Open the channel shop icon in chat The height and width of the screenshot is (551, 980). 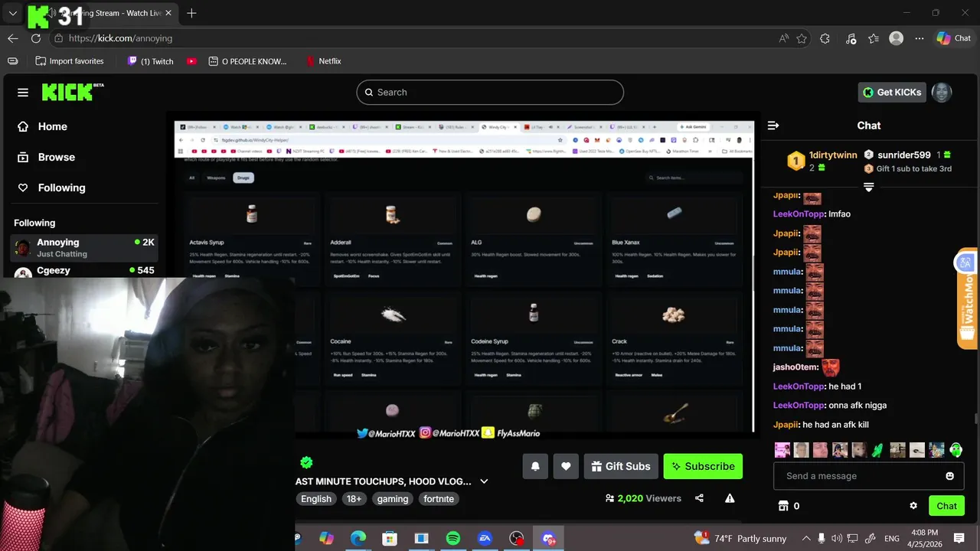point(783,506)
